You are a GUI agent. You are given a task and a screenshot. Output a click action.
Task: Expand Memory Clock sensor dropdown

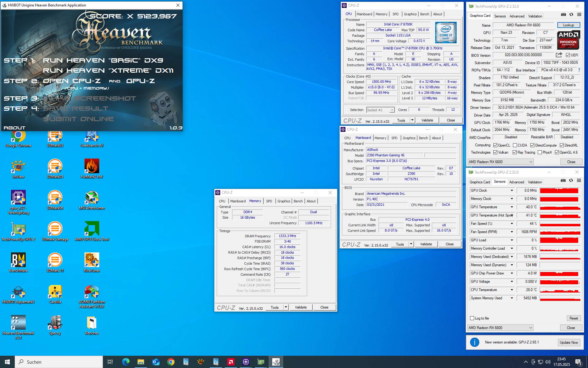point(511,199)
